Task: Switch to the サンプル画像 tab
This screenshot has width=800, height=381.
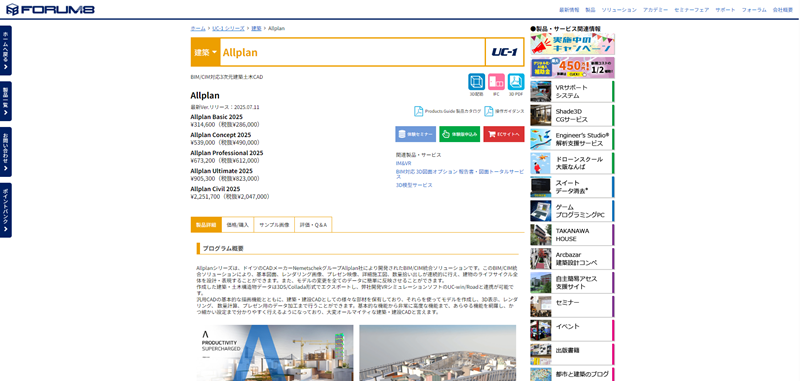Action: click(x=274, y=224)
